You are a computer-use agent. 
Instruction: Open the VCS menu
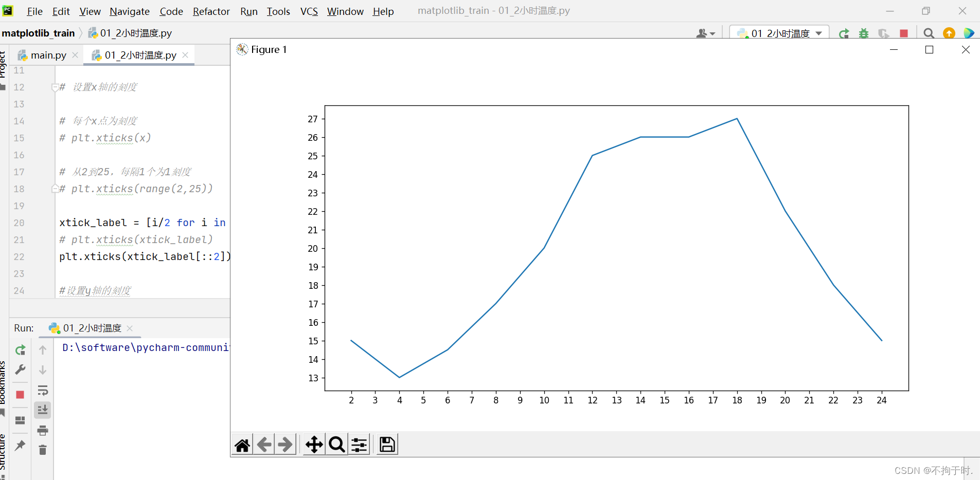[x=309, y=11]
